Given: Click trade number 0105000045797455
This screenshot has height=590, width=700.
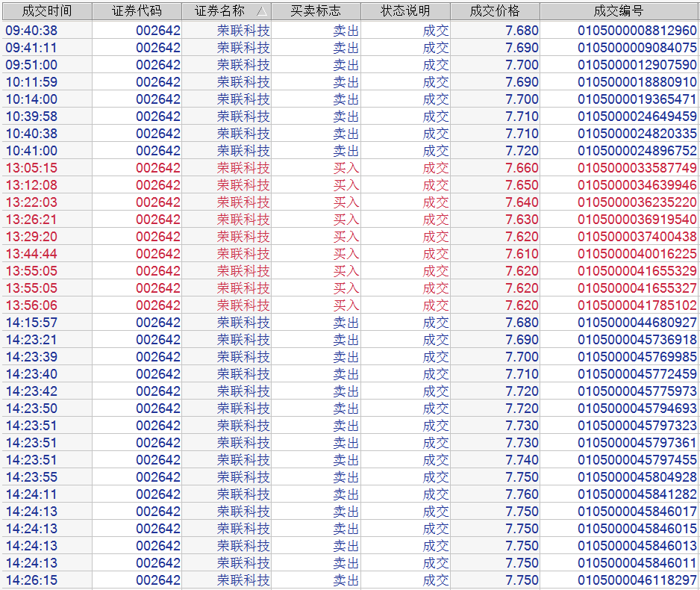Looking at the screenshot, I should (x=637, y=460).
